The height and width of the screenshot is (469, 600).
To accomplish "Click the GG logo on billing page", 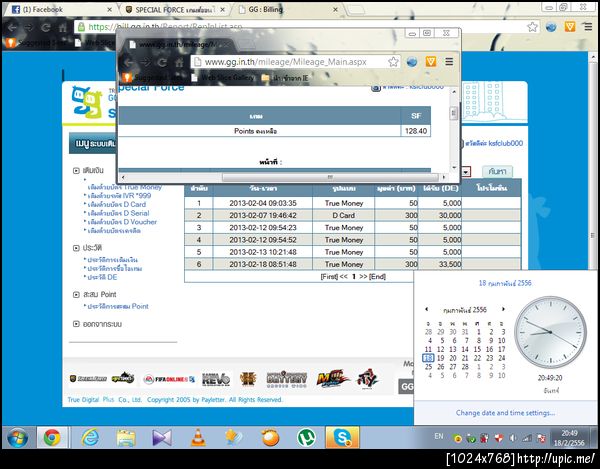I will coord(87,102).
